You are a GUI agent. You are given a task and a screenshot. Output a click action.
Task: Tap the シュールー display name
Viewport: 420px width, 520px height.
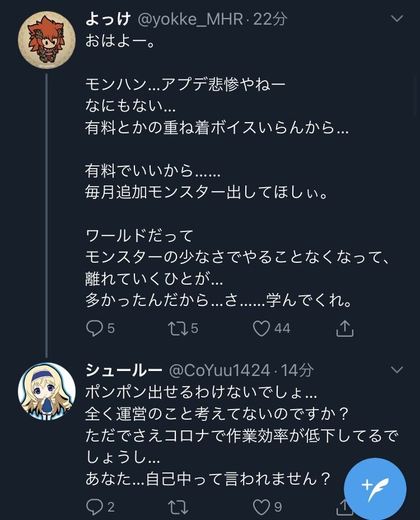[123, 370]
